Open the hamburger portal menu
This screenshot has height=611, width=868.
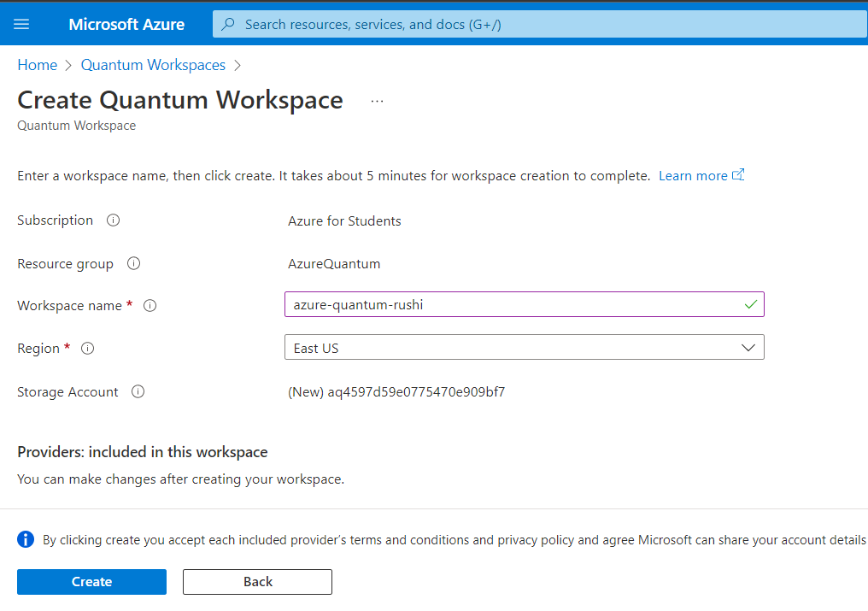(x=21, y=24)
